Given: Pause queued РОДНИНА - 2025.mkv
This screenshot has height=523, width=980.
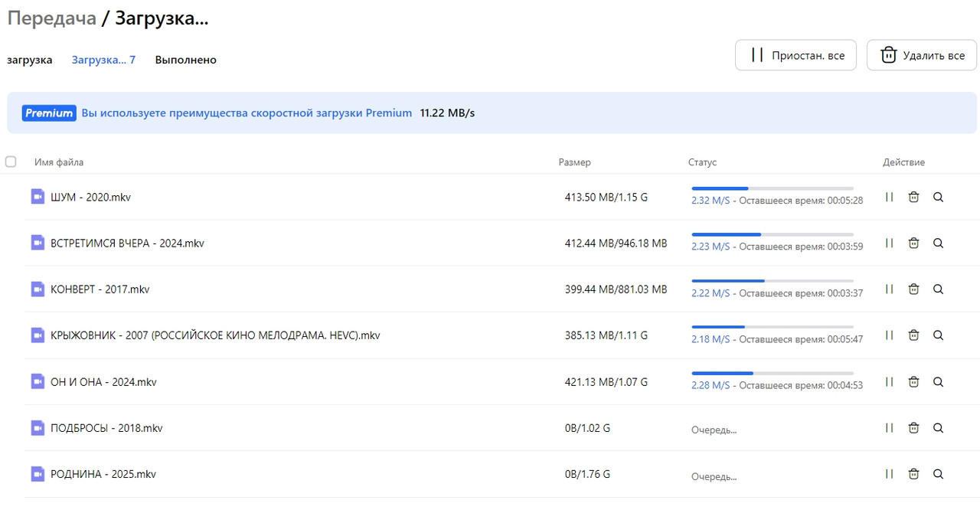Looking at the screenshot, I should [x=889, y=473].
